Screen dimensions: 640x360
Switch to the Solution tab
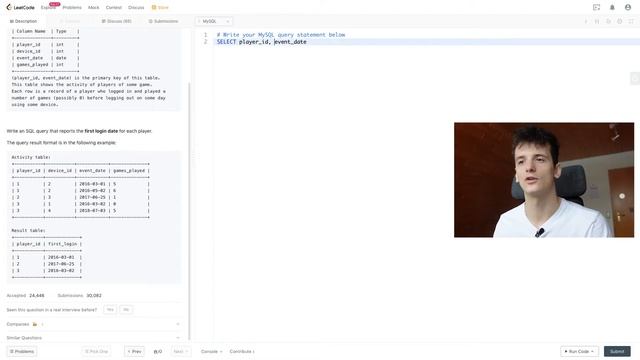tap(70, 21)
